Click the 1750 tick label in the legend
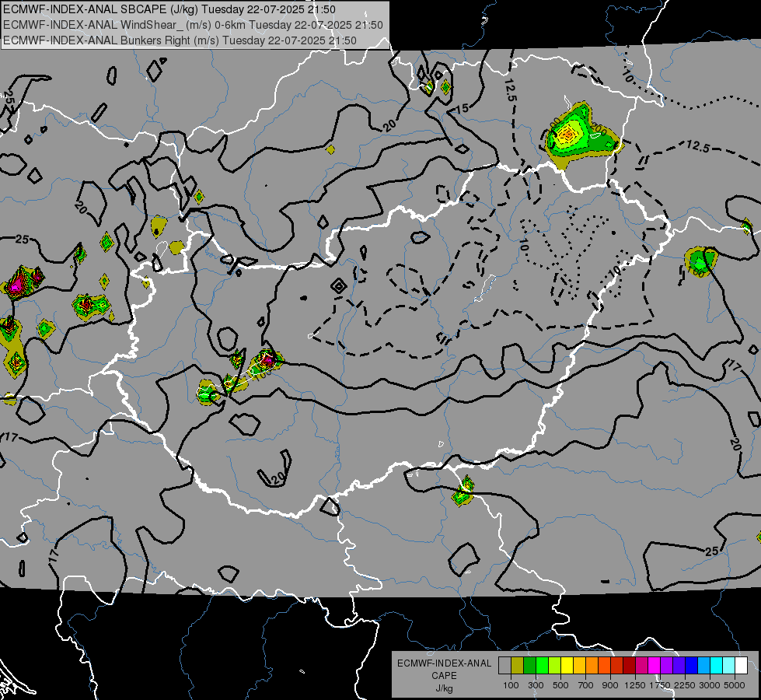The height and width of the screenshot is (700, 761). point(660,685)
